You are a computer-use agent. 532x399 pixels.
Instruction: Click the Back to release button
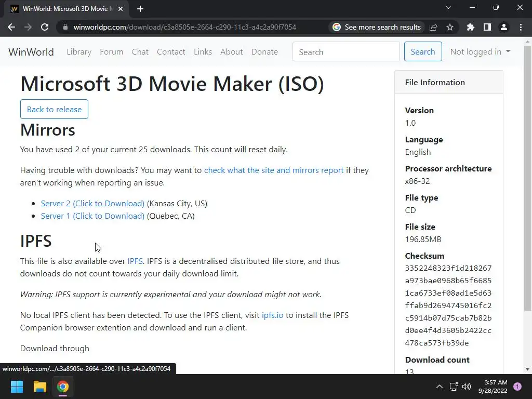[x=54, y=109]
